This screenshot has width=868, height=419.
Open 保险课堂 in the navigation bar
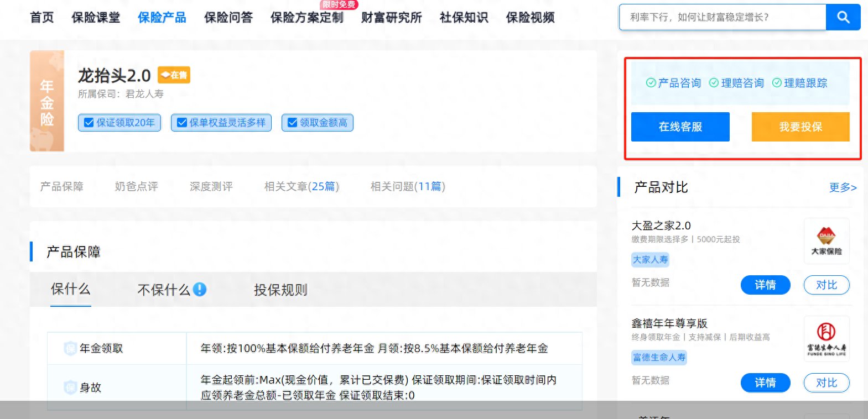(96, 18)
